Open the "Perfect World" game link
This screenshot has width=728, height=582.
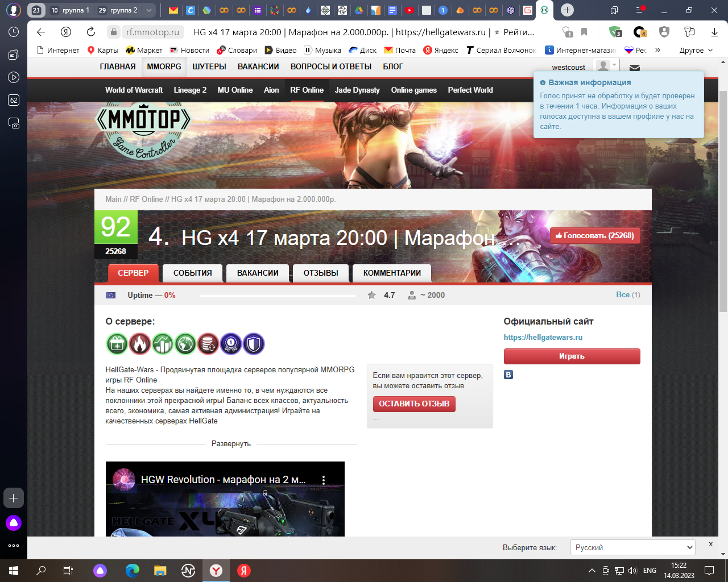[x=470, y=90]
